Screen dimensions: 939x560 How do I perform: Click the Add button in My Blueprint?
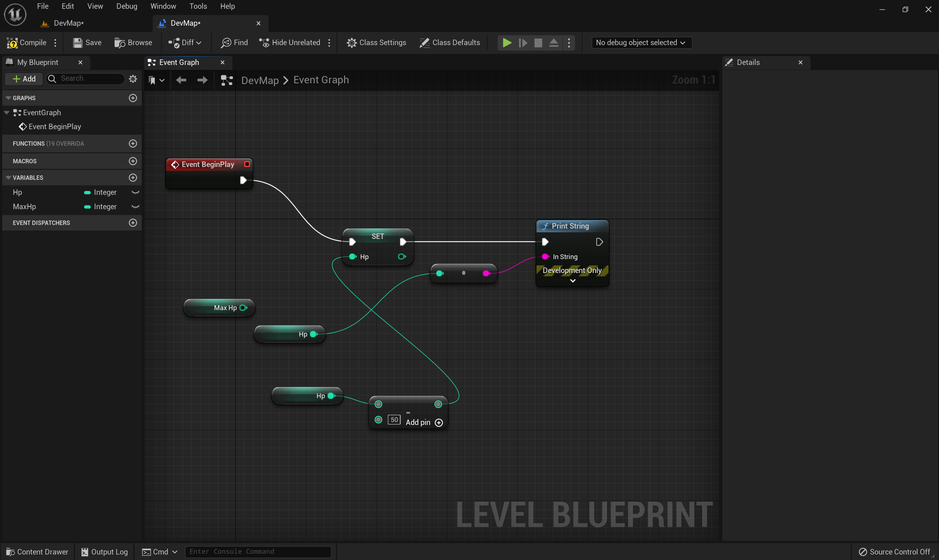pyautogui.click(x=24, y=79)
